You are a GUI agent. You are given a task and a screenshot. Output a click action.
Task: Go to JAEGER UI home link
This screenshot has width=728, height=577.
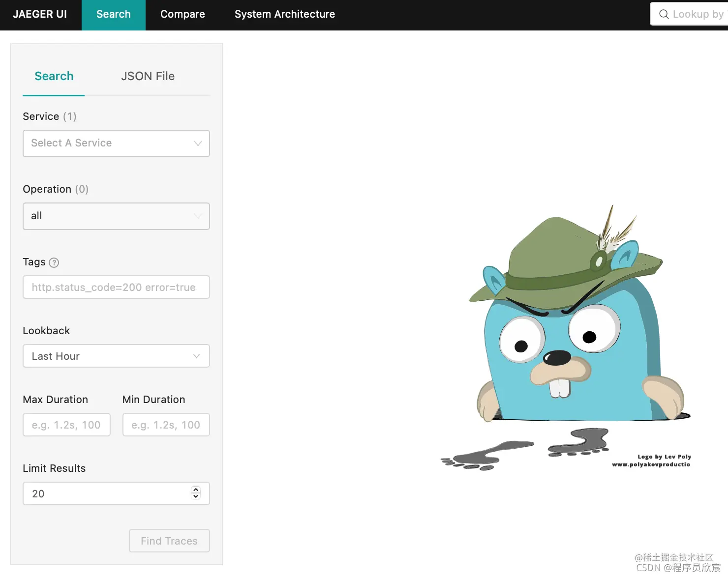tap(40, 14)
